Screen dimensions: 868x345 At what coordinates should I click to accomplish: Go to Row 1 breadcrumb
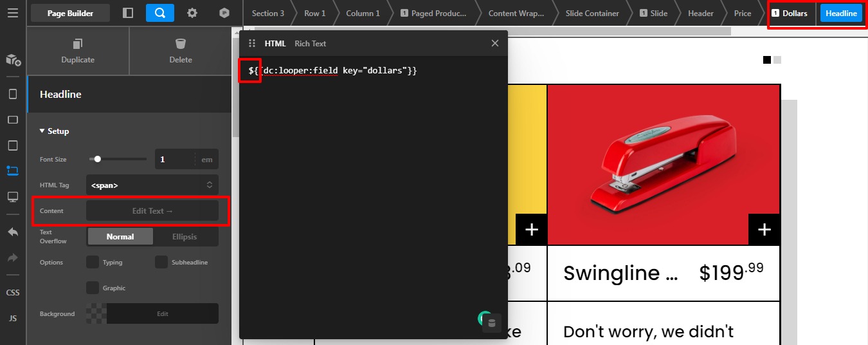pos(315,13)
